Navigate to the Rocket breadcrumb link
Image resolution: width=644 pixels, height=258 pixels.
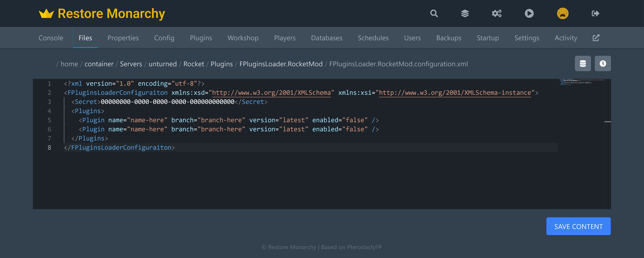pyautogui.click(x=194, y=64)
